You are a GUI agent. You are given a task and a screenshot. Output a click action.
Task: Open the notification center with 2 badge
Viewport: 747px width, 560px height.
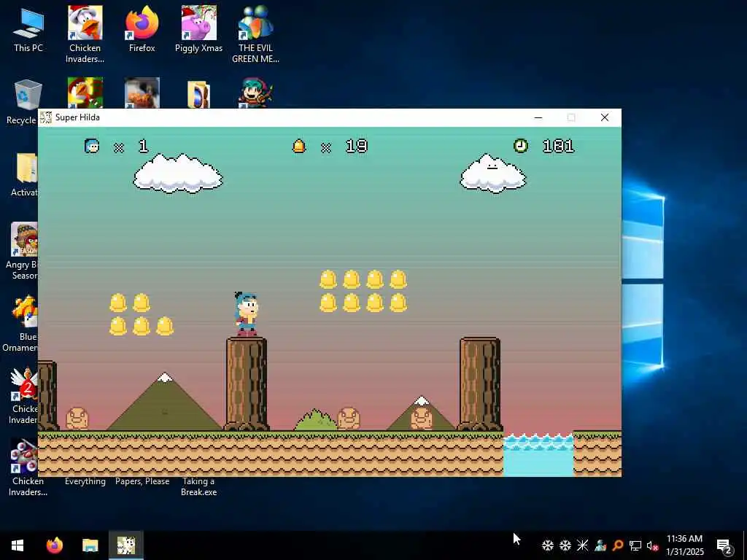724,546
